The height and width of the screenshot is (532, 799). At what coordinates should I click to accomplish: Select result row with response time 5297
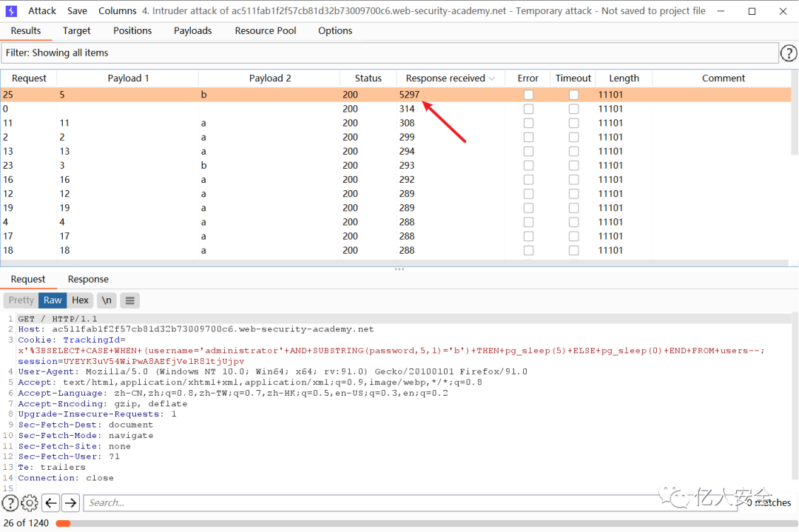[x=395, y=95]
